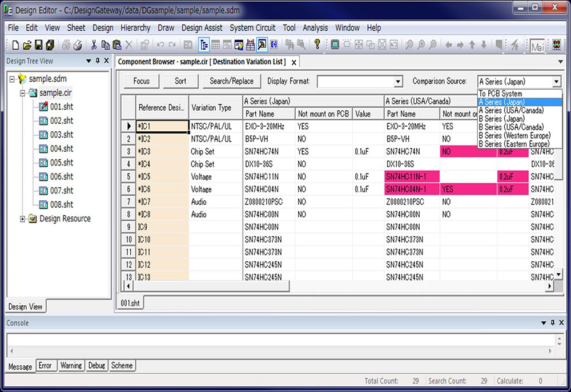Pin the Console panel
The image size is (571, 392).
click(552, 323)
